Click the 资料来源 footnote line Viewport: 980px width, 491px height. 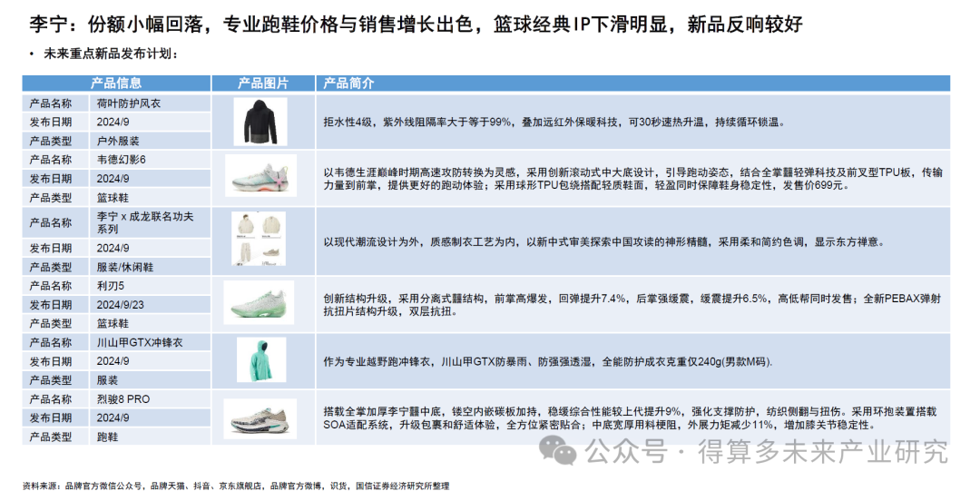click(x=236, y=486)
